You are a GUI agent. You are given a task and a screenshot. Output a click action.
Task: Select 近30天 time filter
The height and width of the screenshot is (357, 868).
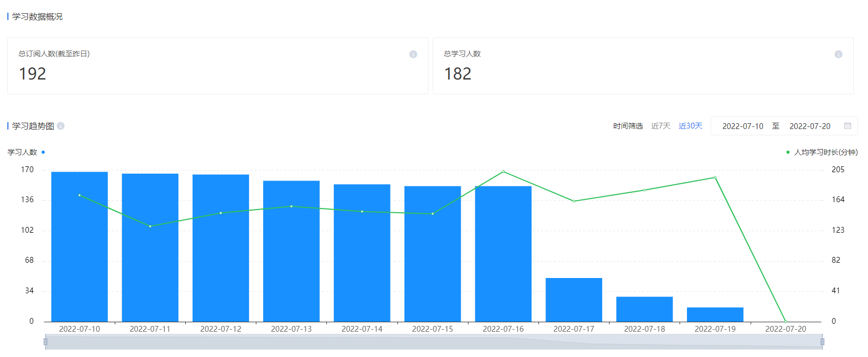[x=690, y=126]
